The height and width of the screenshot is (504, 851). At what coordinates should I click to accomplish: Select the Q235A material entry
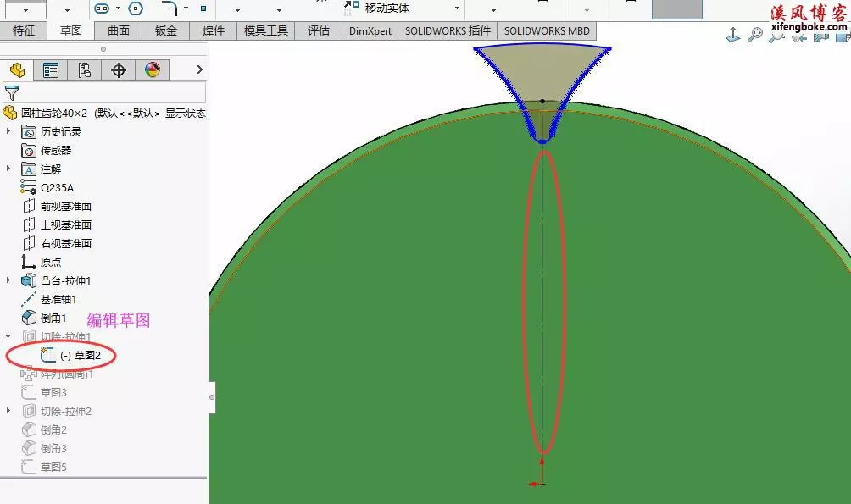pyautogui.click(x=57, y=188)
